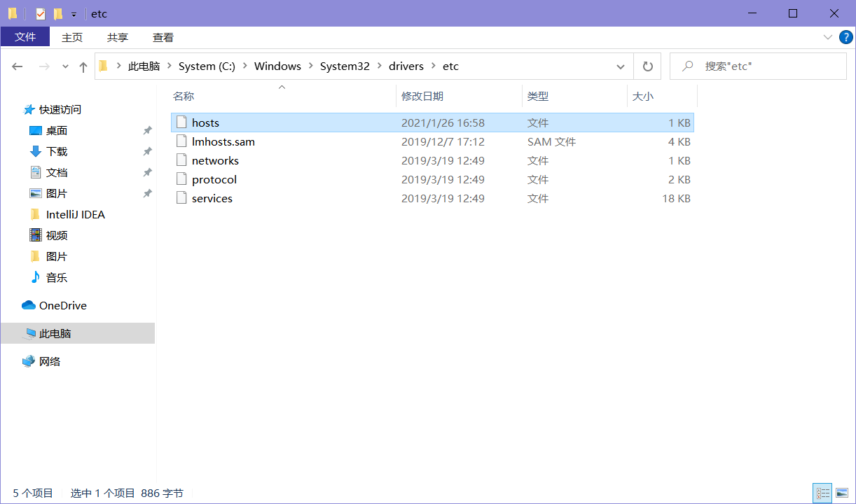Viewport: 856px width, 504px height.
Task: Select the services file
Action: pos(432,198)
